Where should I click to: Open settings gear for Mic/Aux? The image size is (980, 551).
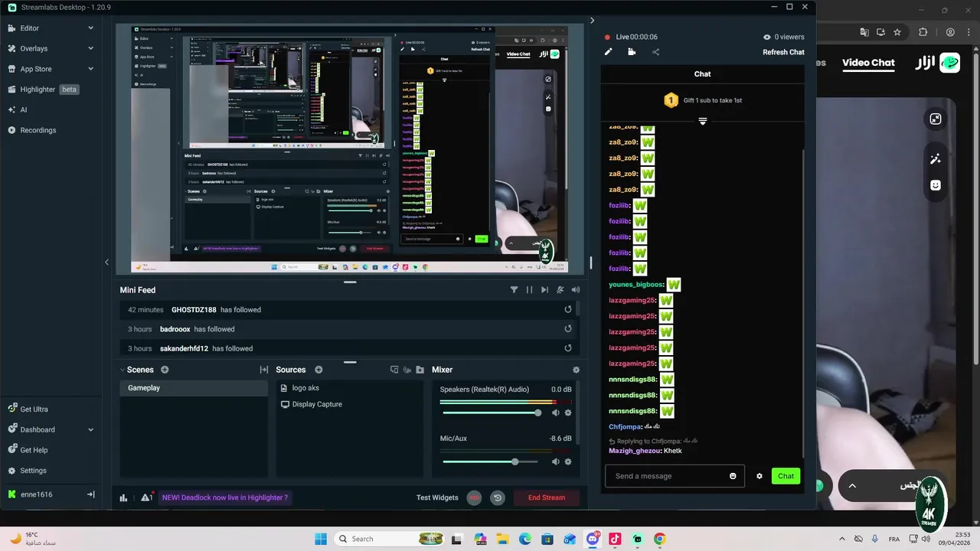click(x=568, y=461)
